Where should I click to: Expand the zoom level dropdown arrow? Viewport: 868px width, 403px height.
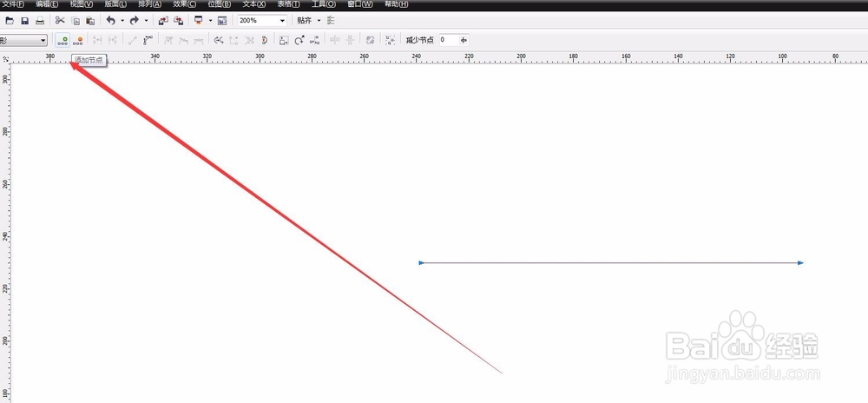tap(283, 21)
